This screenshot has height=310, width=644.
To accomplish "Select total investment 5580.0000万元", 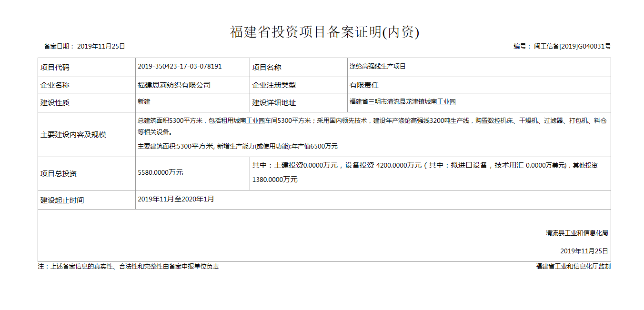I will click(x=160, y=172).
